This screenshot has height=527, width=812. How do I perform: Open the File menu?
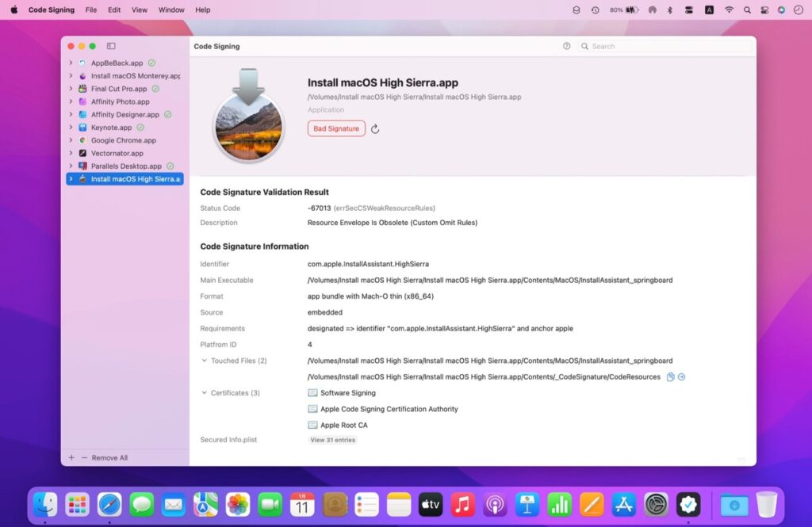[x=90, y=10]
